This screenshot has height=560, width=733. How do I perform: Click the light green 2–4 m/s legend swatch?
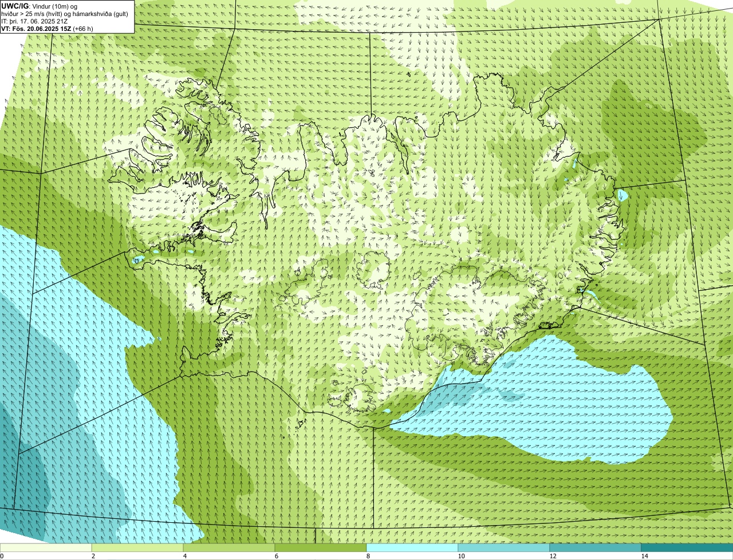137,548
